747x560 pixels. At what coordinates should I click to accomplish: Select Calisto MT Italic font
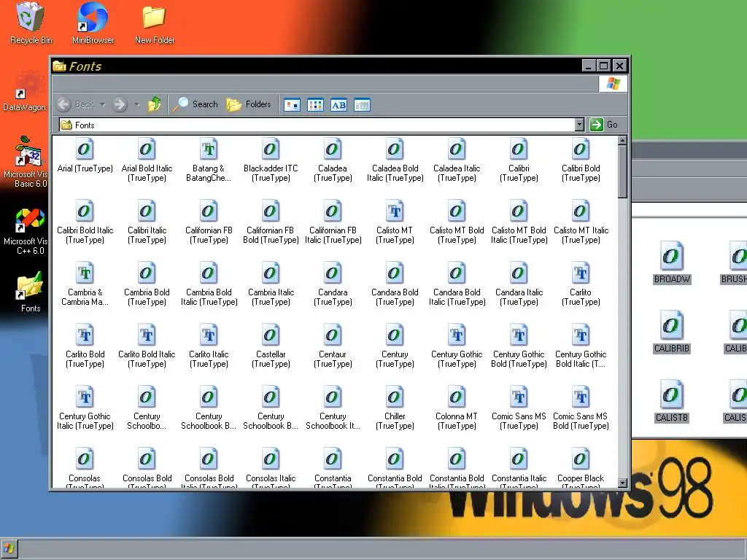pos(581,222)
